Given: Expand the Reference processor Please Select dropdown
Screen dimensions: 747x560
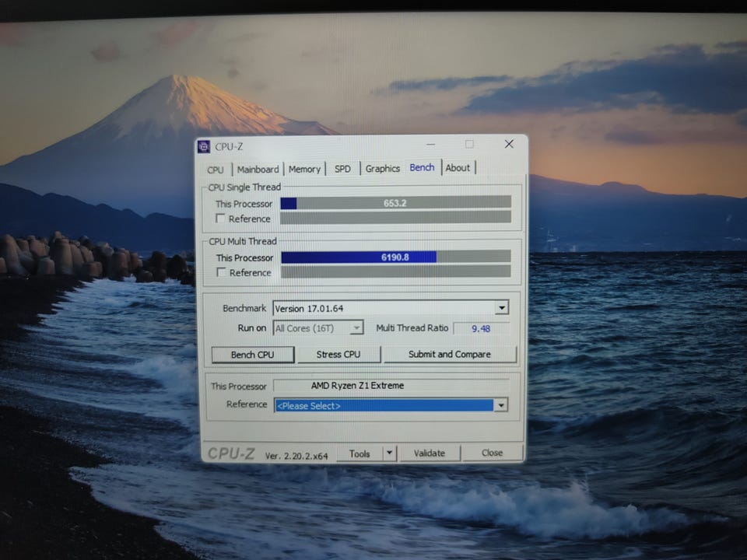Looking at the screenshot, I should click(500, 405).
